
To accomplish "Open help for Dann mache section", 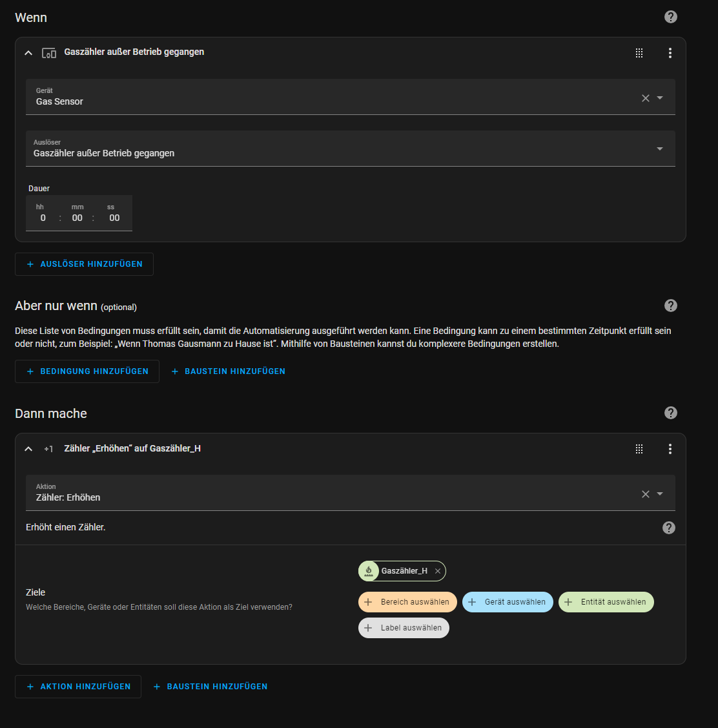I will [671, 413].
